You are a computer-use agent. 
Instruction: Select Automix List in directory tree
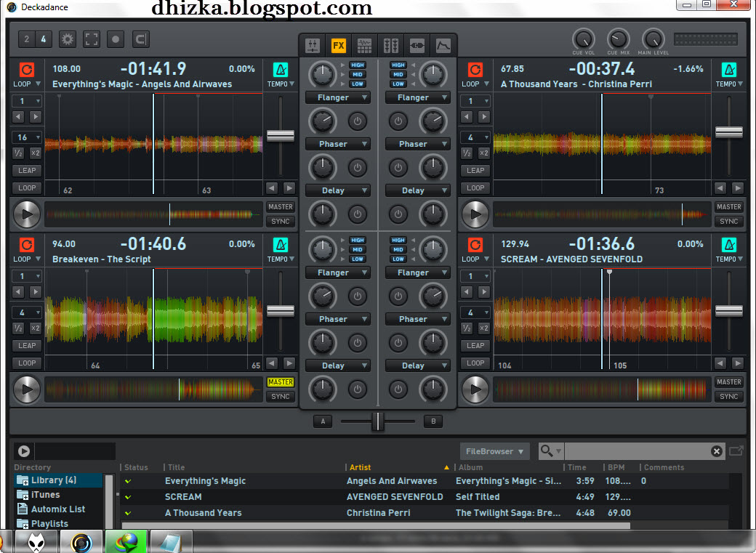(x=58, y=509)
